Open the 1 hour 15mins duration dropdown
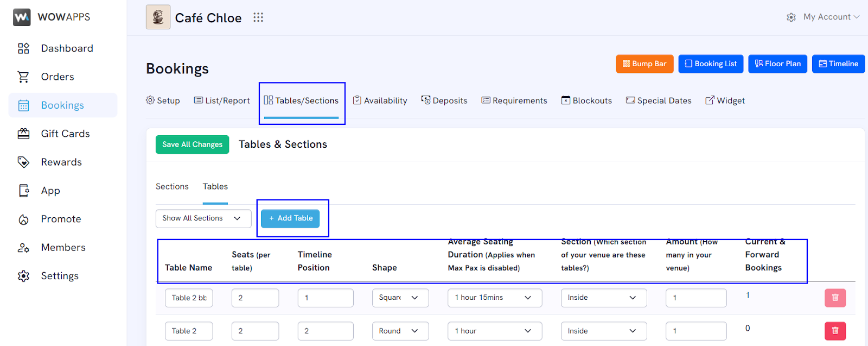This screenshot has height=346, width=868. (495, 298)
